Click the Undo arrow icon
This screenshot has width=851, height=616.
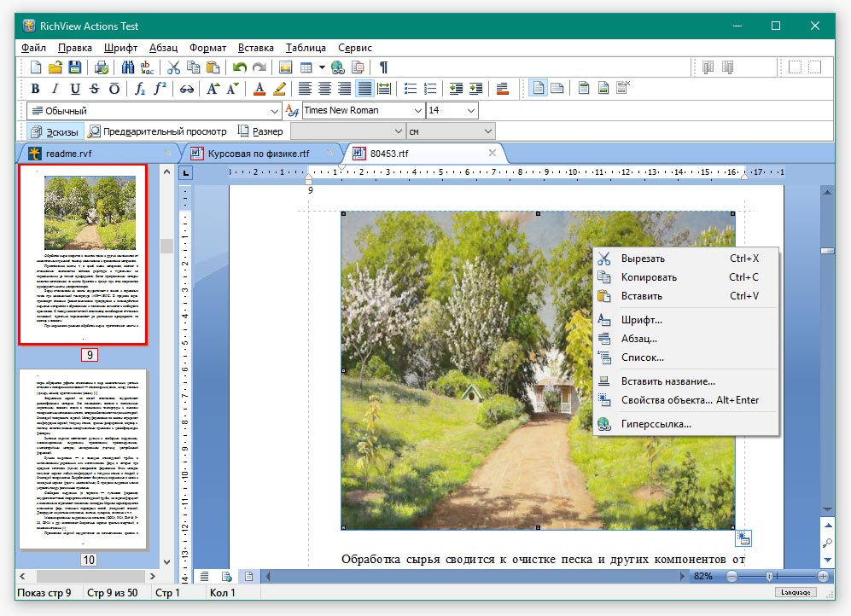point(239,67)
